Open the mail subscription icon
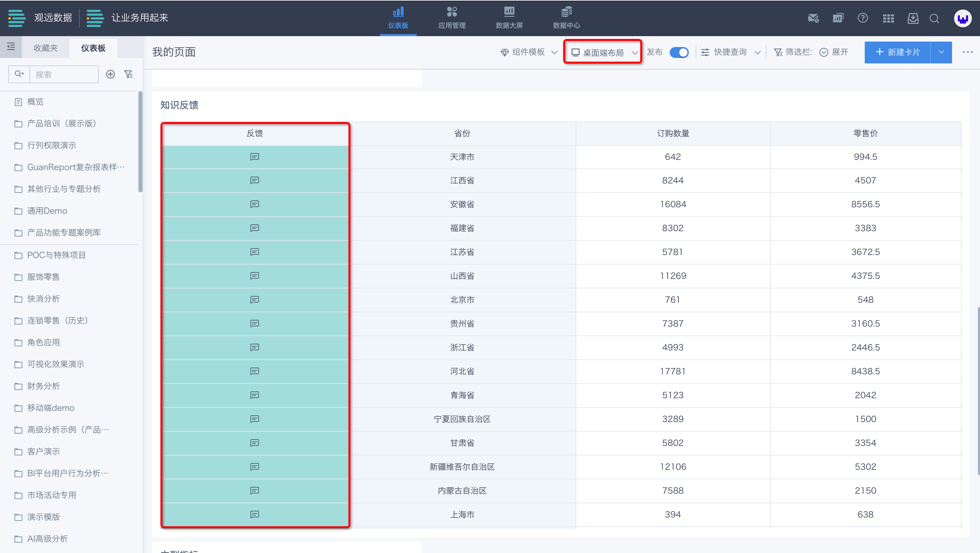 [813, 18]
